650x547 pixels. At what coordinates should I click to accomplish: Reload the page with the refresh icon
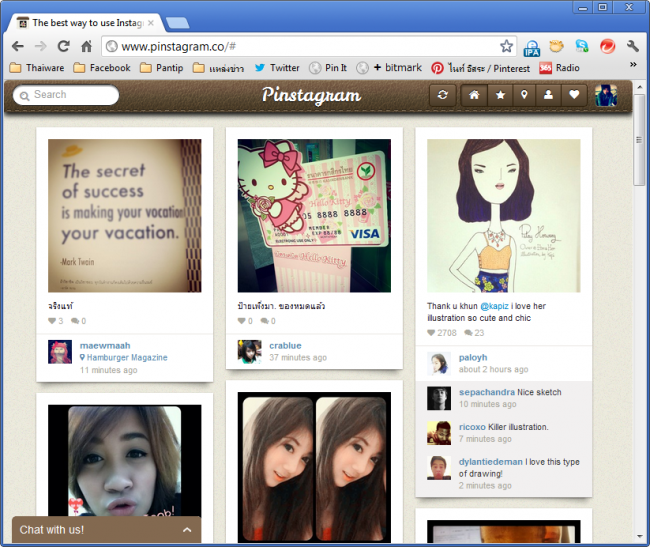(63, 46)
